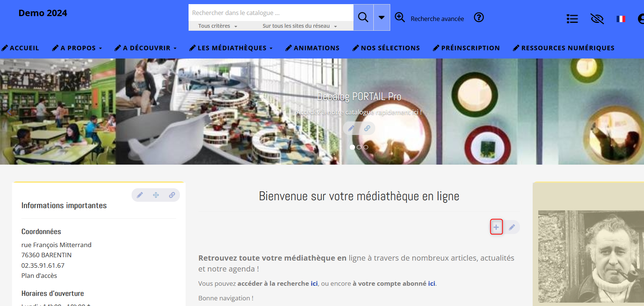
Task: Edit the carousel slide with pencil icon
Action: pyautogui.click(x=351, y=129)
